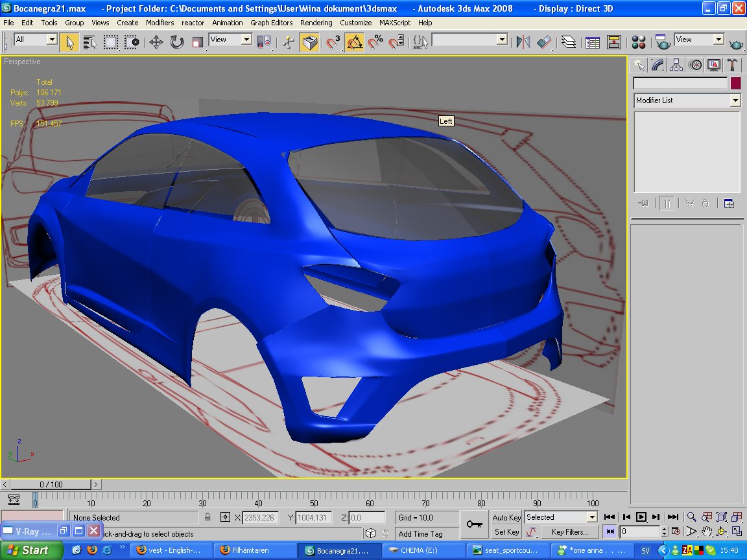Click the object name input field
Viewport: 747px width, 560px height.
(680, 83)
